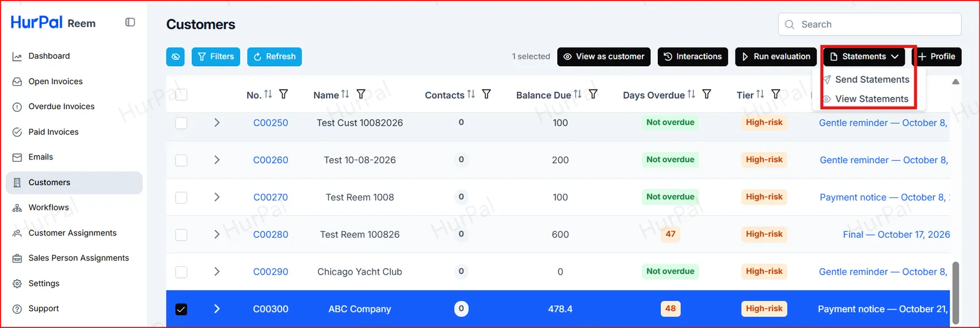Sort by Name column arrows

[345, 94]
